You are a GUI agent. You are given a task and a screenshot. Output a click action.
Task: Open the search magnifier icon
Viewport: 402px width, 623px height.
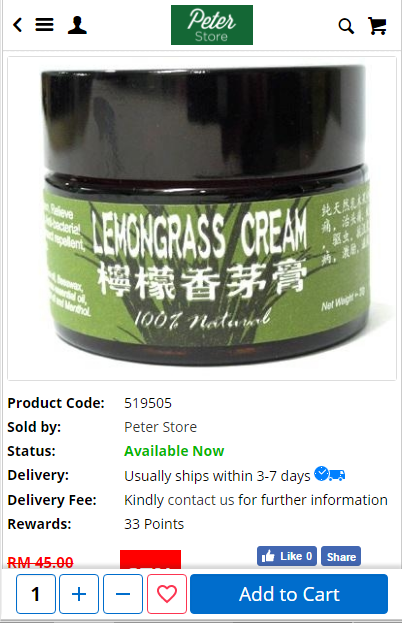pos(346,26)
